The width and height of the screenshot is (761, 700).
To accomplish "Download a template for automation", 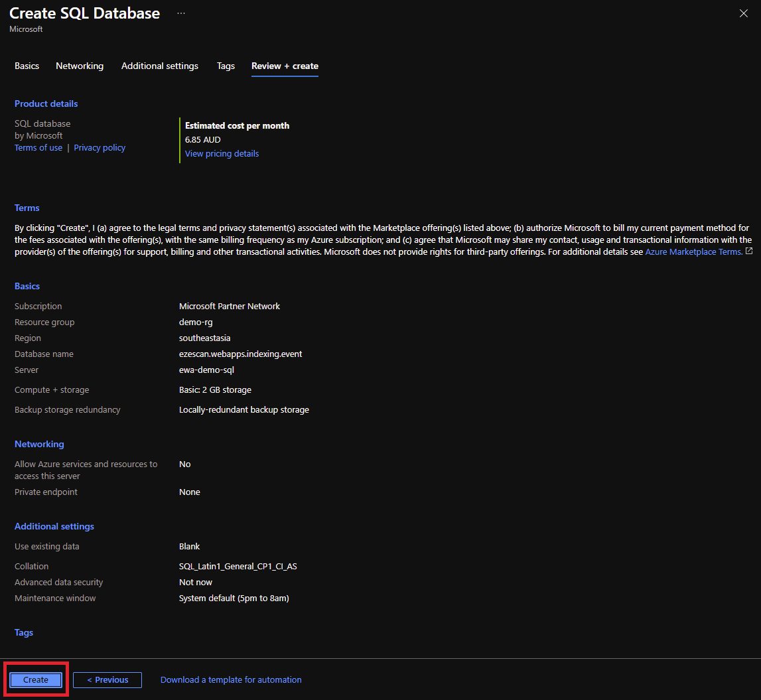I will point(231,679).
